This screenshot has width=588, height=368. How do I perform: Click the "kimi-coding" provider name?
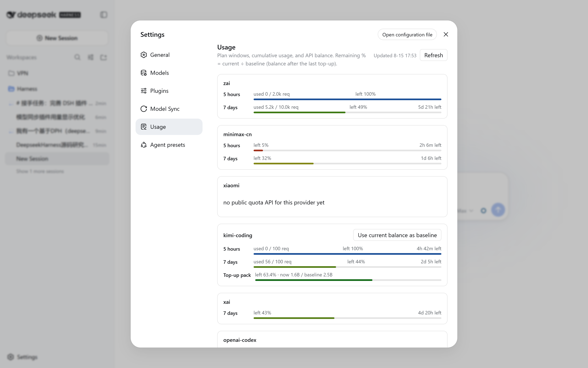point(238,235)
